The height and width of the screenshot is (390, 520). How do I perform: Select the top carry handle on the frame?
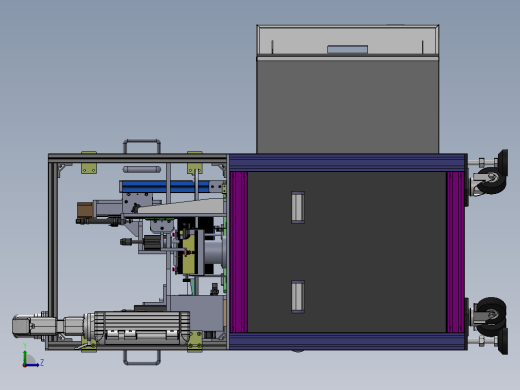pos(142,147)
